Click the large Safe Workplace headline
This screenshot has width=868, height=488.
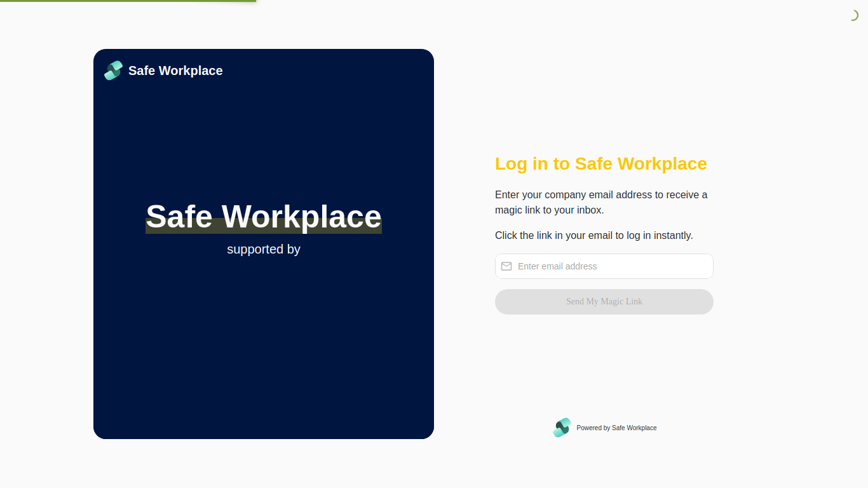pos(264,217)
